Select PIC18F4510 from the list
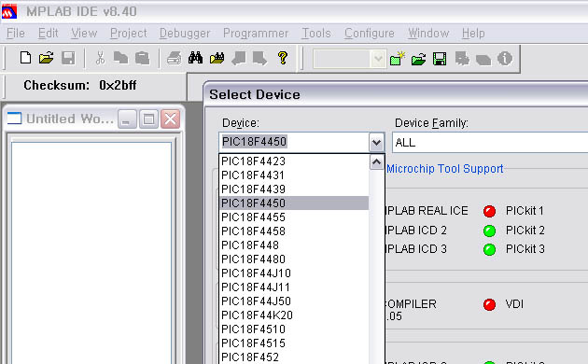 [294, 329]
